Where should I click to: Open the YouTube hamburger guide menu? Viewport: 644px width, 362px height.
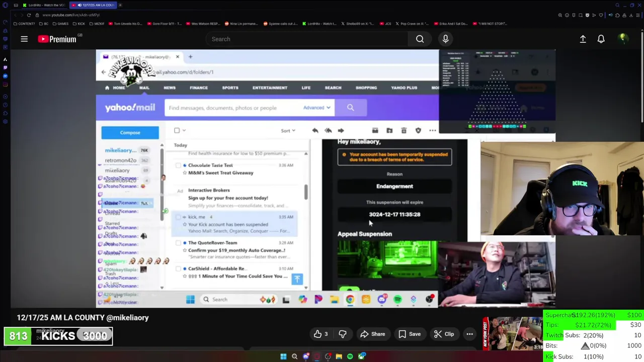(24, 39)
